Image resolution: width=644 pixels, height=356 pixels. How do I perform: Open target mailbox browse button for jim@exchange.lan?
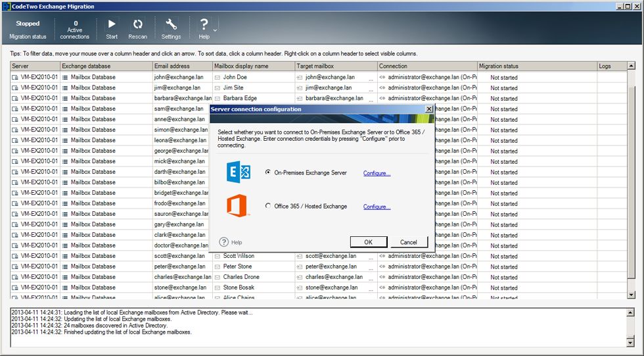[371, 89]
